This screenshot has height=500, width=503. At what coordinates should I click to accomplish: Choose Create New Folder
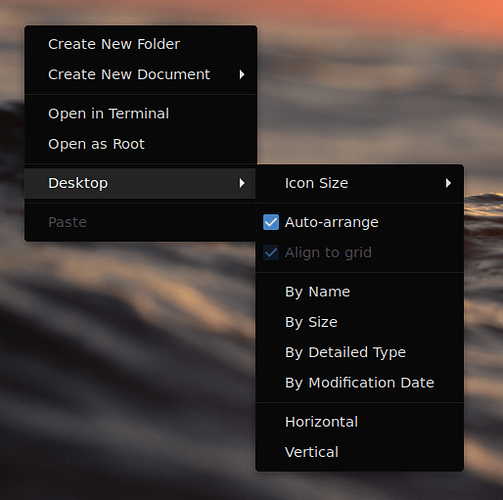click(x=140, y=44)
